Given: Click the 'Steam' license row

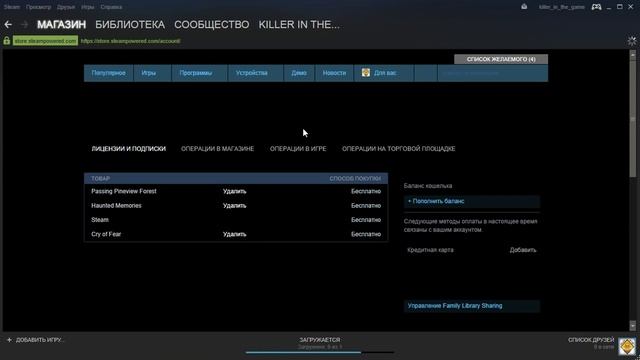Looking at the screenshot, I should coord(236,220).
